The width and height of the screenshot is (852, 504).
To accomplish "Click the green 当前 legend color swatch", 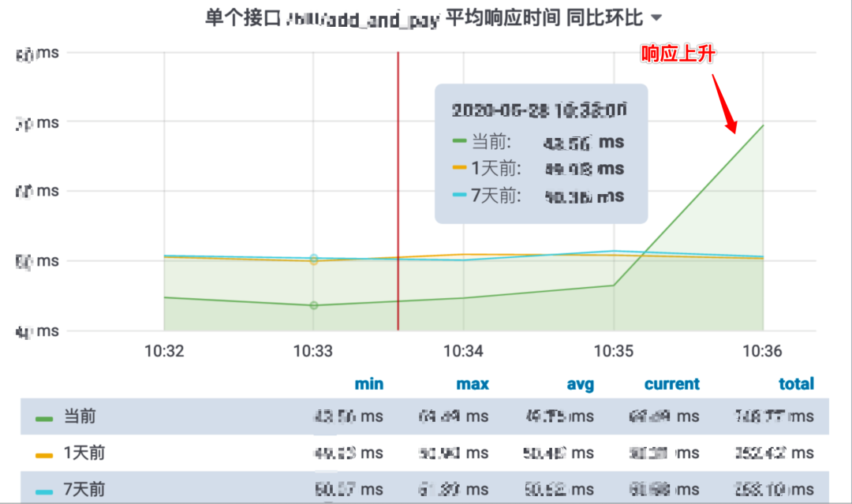I will 44,419.
